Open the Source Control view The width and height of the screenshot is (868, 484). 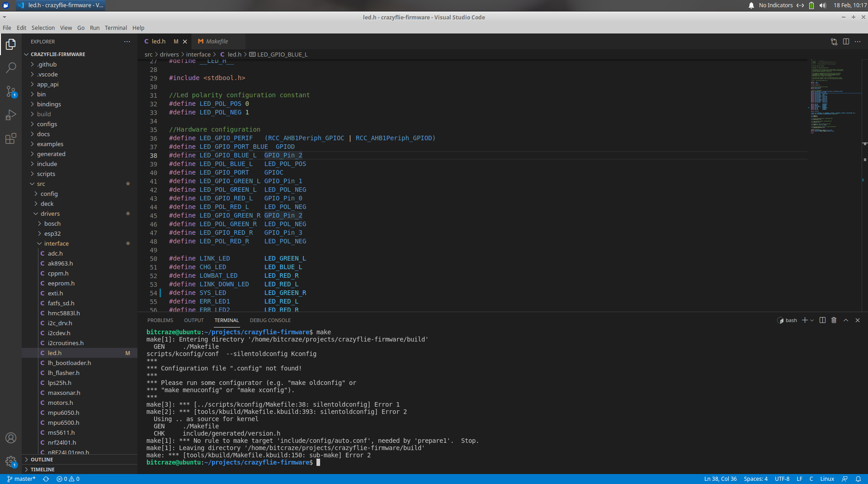pos(11,91)
